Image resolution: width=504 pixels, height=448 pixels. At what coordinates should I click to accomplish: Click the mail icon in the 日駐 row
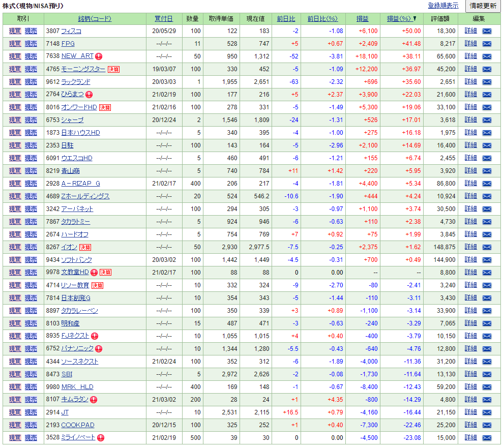(x=487, y=145)
